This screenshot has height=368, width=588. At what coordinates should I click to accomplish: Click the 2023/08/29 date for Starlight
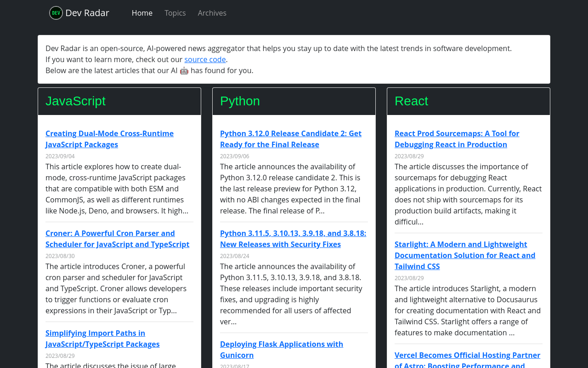tap(409, 278)
